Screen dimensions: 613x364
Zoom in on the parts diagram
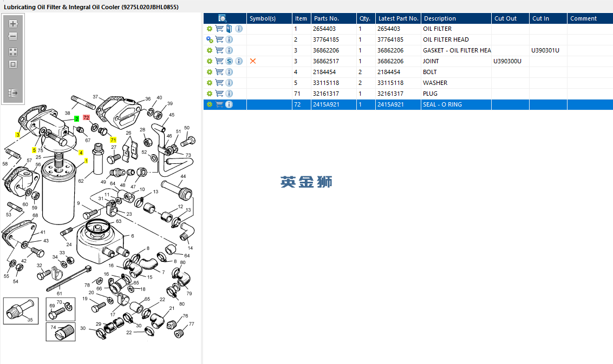tap(13, 23)
